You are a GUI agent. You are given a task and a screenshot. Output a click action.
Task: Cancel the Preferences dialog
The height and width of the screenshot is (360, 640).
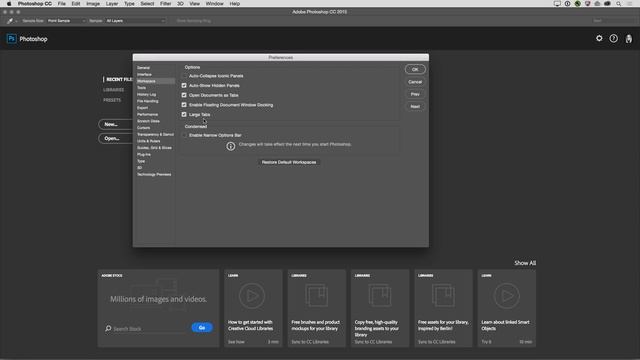click(x=415, y=82)
